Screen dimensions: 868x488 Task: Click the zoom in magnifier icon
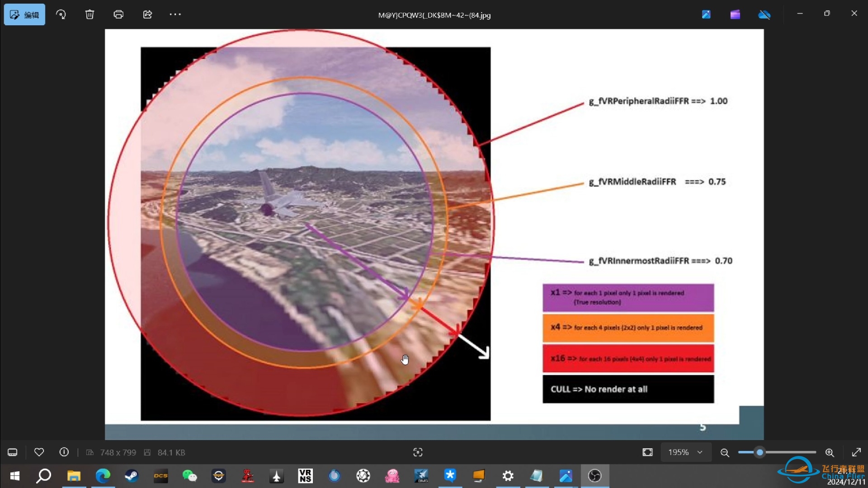(x=830, y=452)
